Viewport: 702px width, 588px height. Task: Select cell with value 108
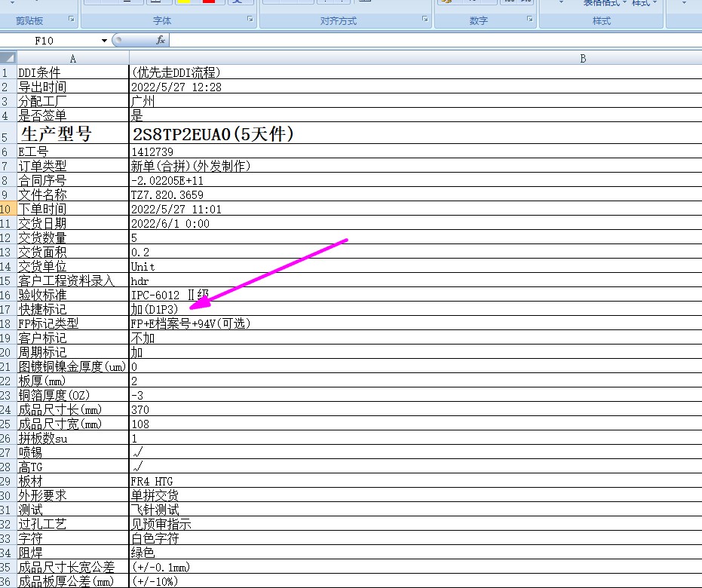415,424
